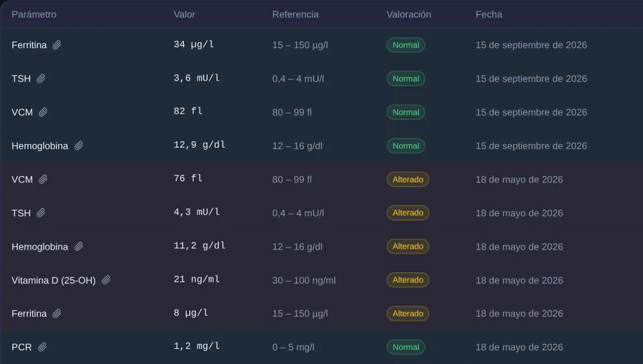Click date in Vitamina D (25-OH) row
The height and width of the screenshot is (364, 643).
(x=519, y=280)
